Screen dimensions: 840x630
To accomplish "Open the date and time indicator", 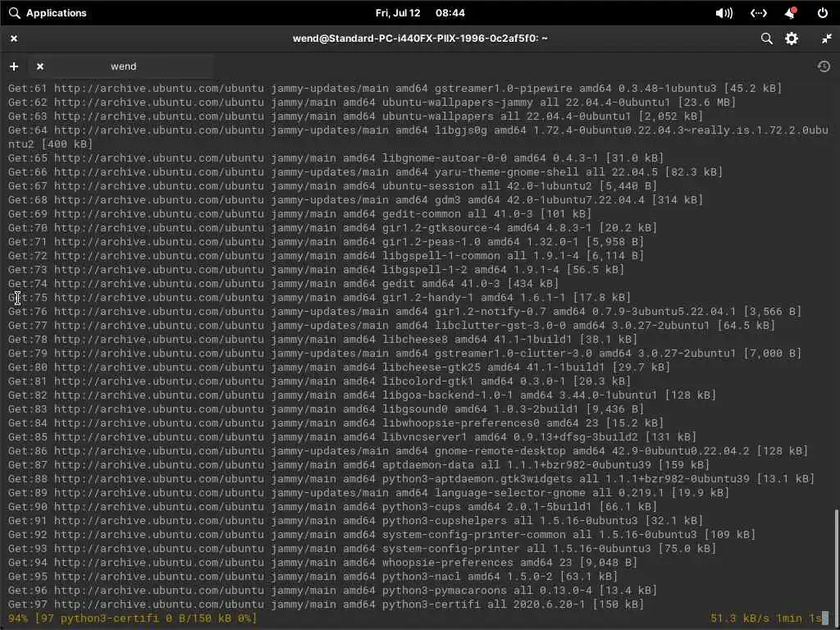I will pyautogui.click(x=419, y=13).
